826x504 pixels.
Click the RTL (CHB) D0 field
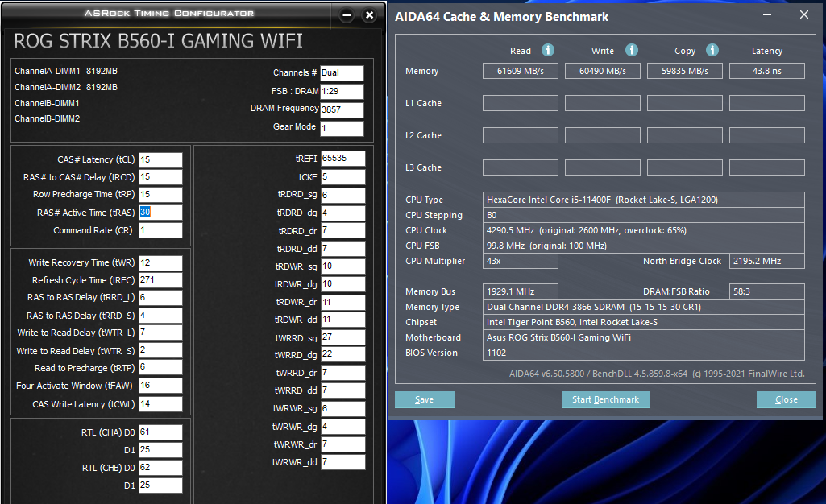tap(160, 468)
